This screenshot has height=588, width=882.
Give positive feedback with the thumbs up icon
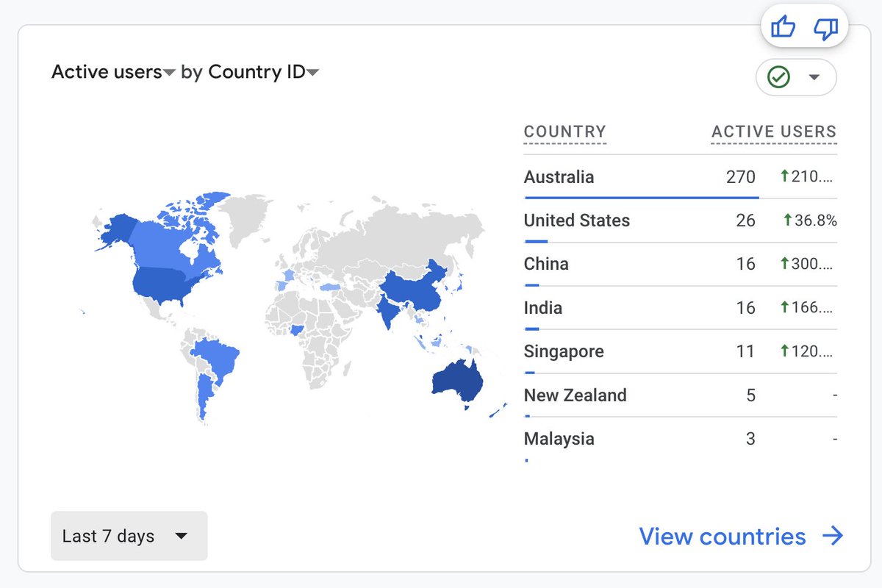pos(782,27)
